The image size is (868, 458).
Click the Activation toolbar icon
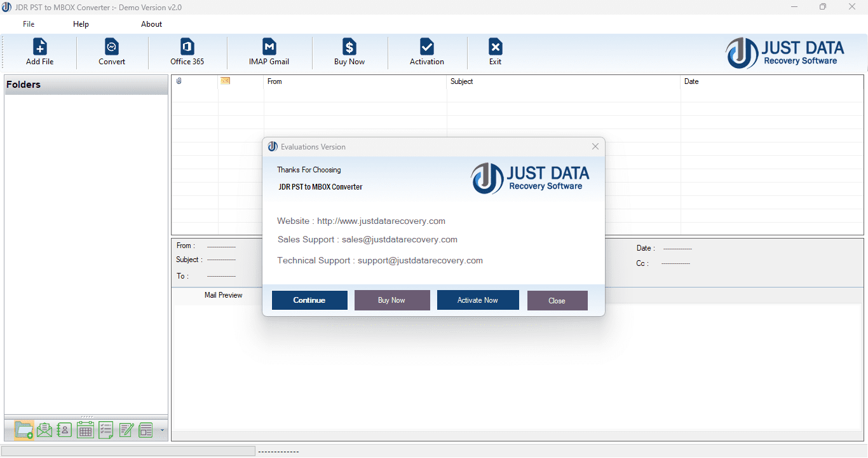click(426, 51)
